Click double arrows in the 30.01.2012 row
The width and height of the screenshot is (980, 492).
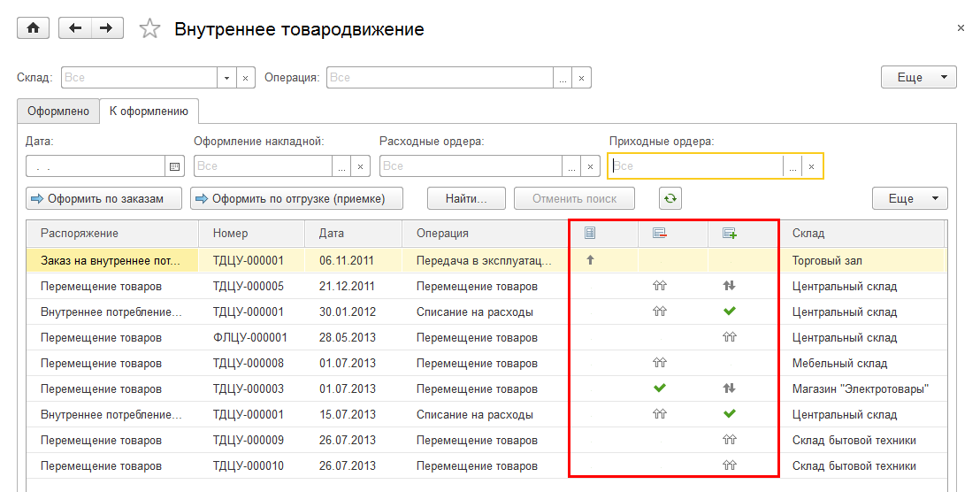[659, 311]
